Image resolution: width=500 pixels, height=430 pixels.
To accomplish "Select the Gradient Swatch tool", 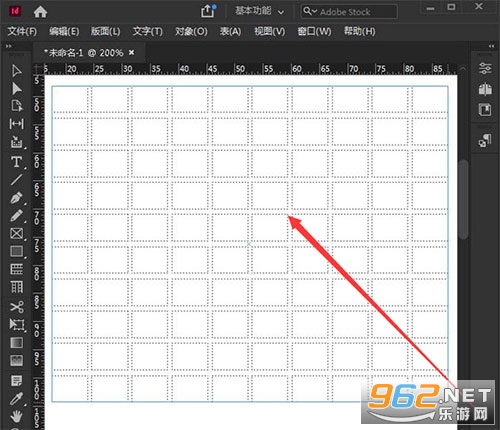I will point(16,343).
